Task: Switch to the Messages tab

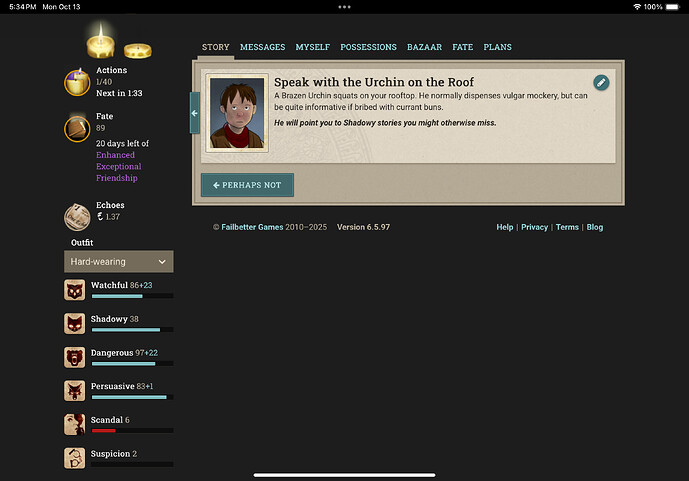Action: [x=262, y=47]
